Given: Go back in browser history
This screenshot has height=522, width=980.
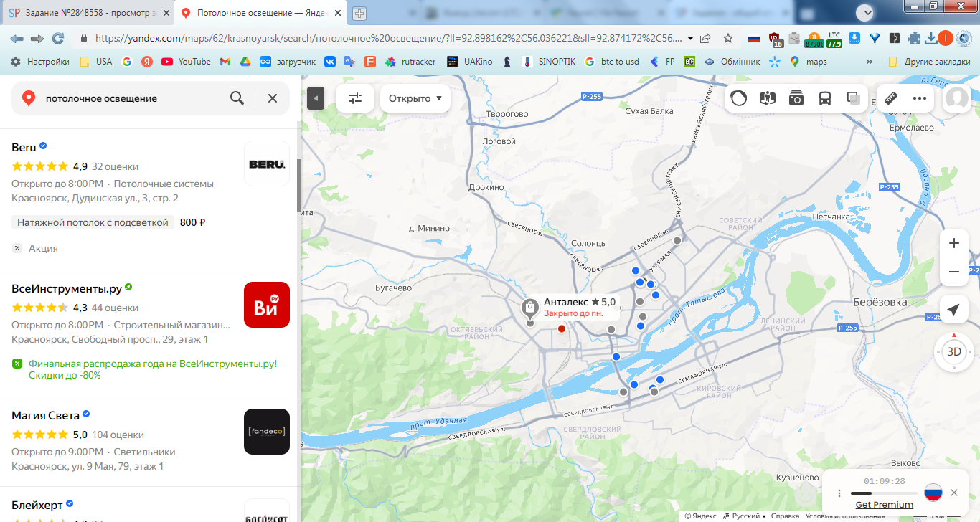Looking at the screenshot, I should [x=17, y=39].
